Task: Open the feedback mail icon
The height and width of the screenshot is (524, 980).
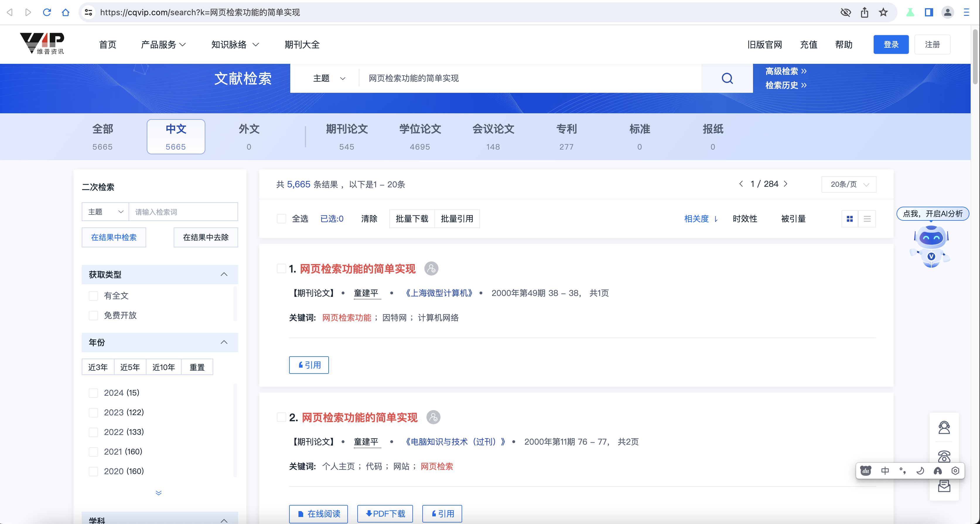Action: pyautogui.click(x=945, y=486)
